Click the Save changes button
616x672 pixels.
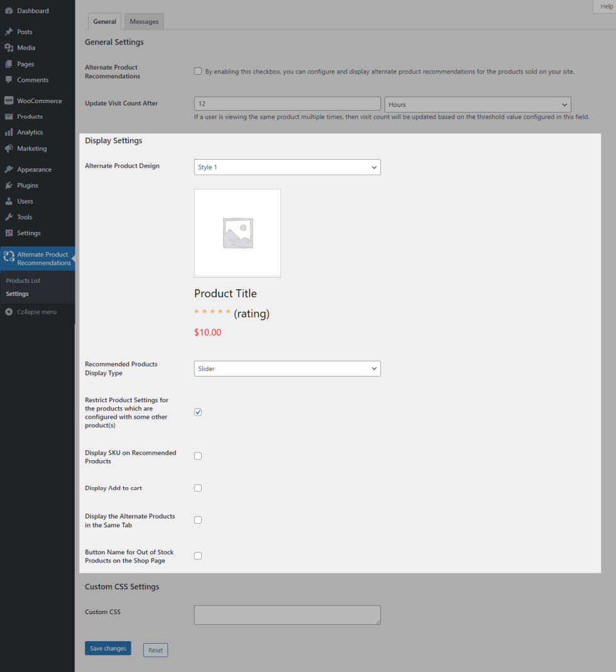(108, 649)
